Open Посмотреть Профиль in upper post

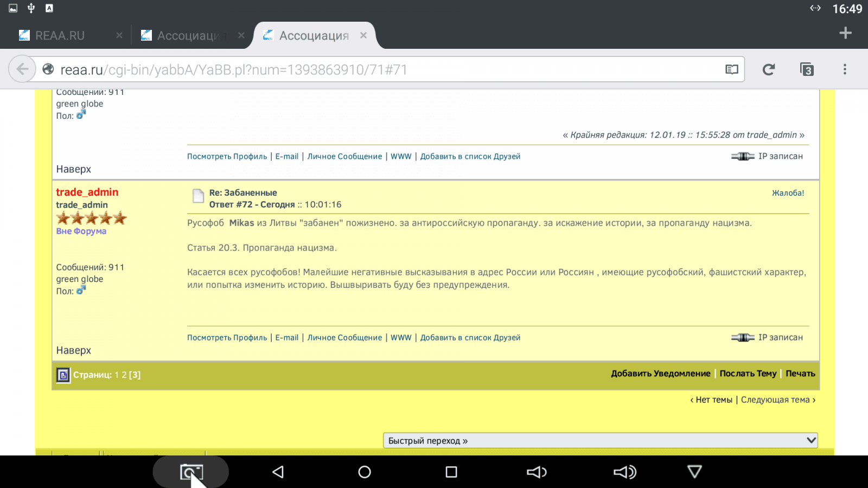pyautogui.click(x=227, y=156)
